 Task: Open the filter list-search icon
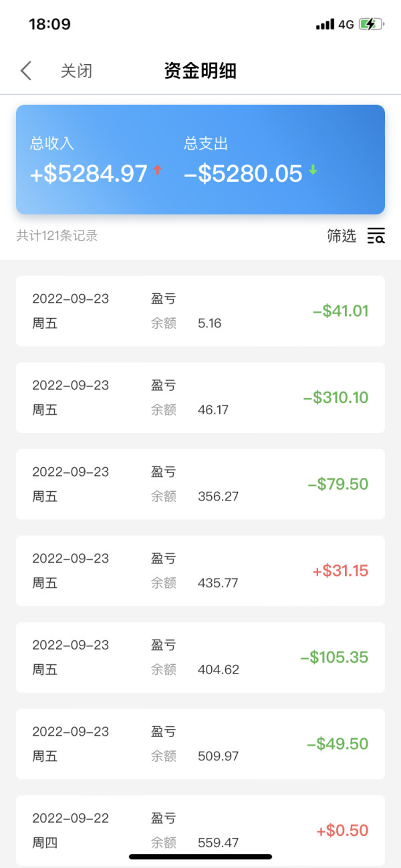point(376,236)
